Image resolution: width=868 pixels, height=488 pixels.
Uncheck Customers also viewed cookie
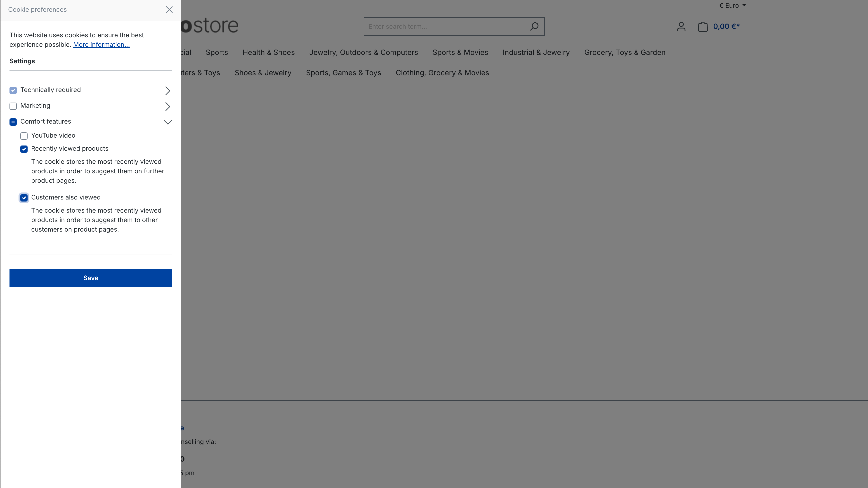[24, 198]
